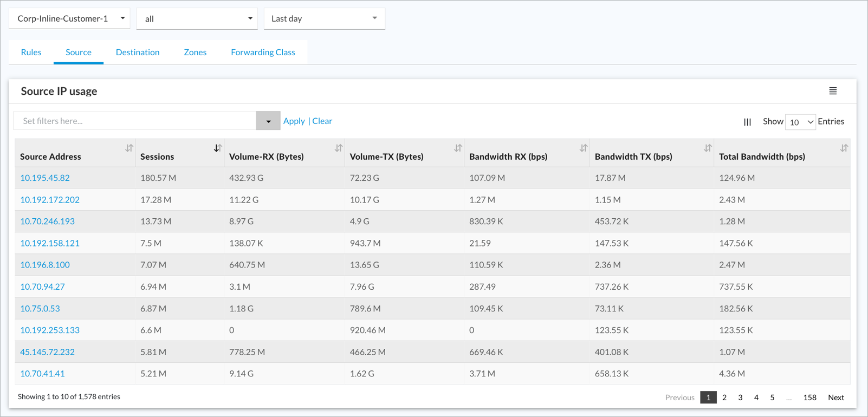Sort by Total Bandwidth (bps) column
This screenshot has width=868, height=417.
point(844,148)
